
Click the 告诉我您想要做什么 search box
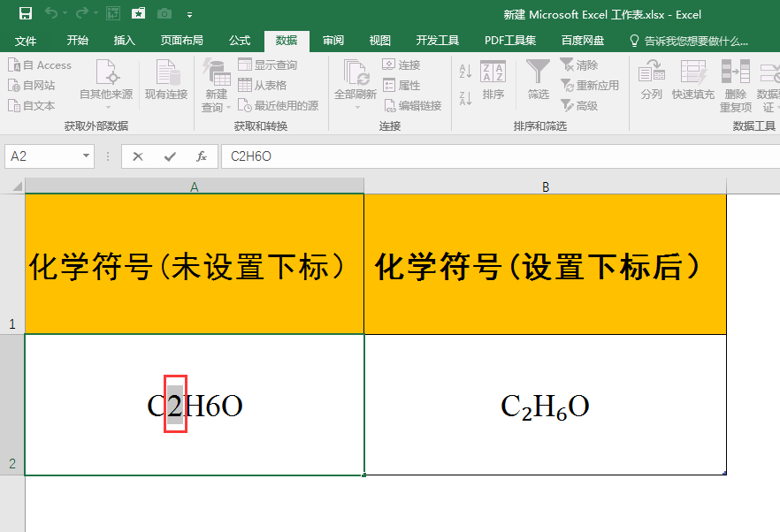point(689,41)
